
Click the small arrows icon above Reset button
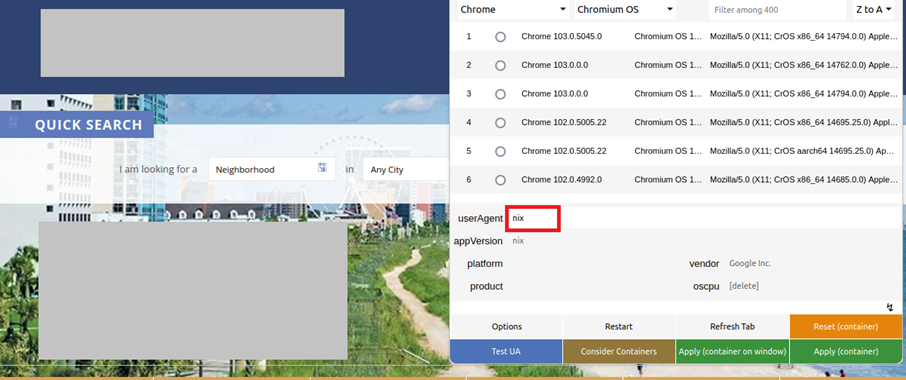click(x=890, y=307)
